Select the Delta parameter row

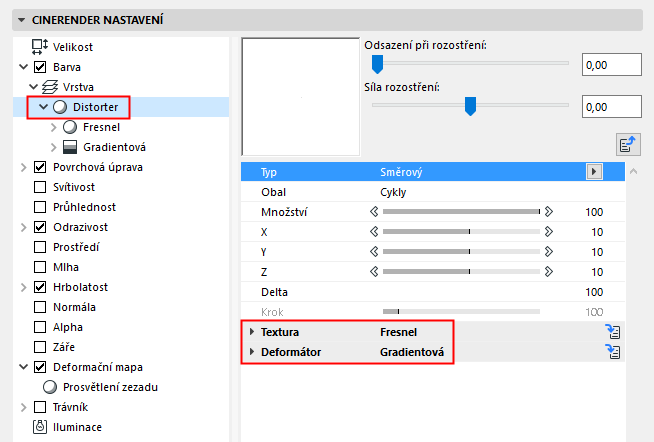pyautogui.click(x=433, y=292)
